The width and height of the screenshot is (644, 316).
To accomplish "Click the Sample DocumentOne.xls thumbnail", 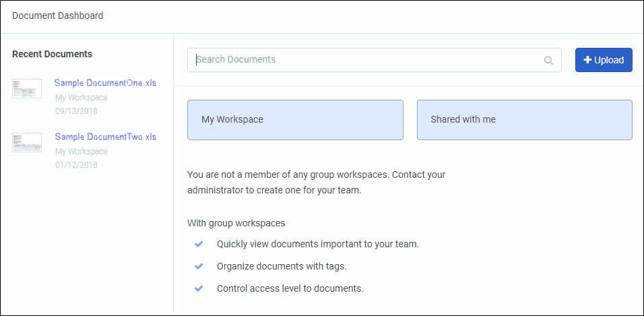I will [x=27, y=88].
